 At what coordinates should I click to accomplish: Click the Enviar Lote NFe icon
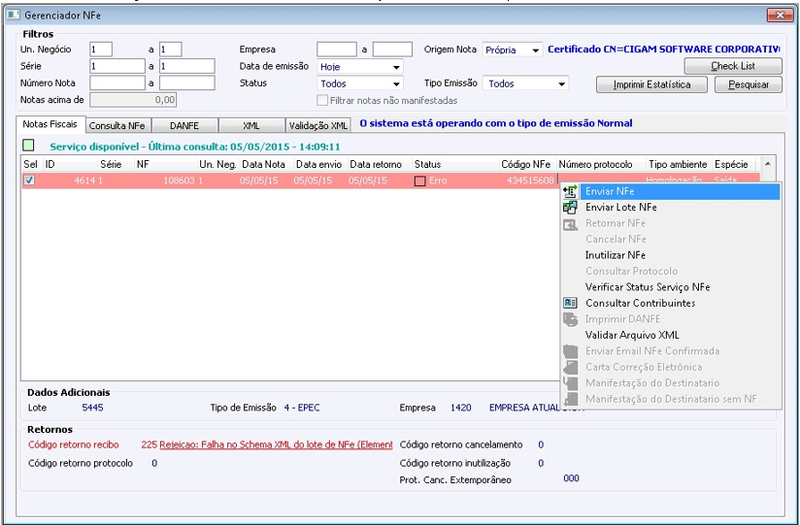tap(569, 208)
